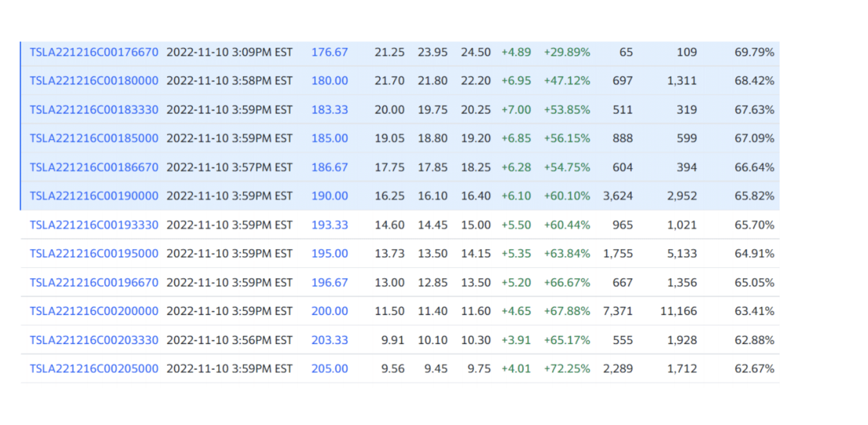Viewport: 868px width, 425px height.
Task: Open contract TSLA221216C00183330
Action: click(x=94, y=109)
